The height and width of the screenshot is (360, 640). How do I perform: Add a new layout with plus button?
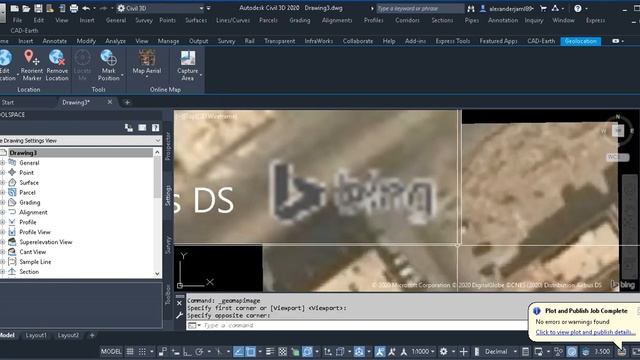tap(92, 335)
